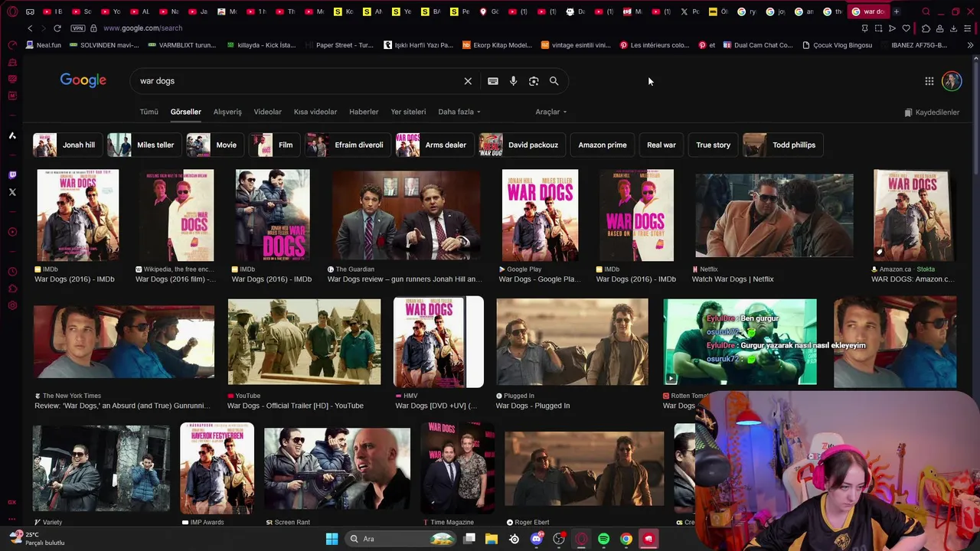Open the Aria AI sidebar icon
Image resolution: width=980 pixels, height=551 pixels.
pyautogui.click(x=12, y=135)
